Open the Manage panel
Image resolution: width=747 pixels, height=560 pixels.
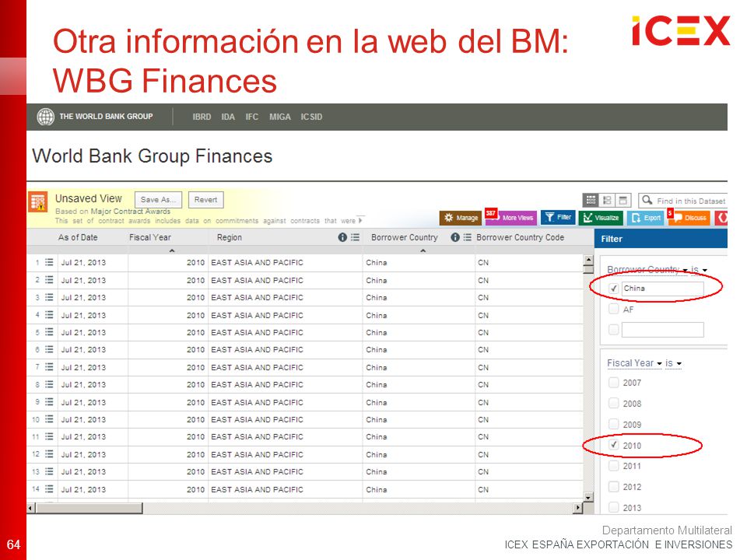[x=461, y=218]
